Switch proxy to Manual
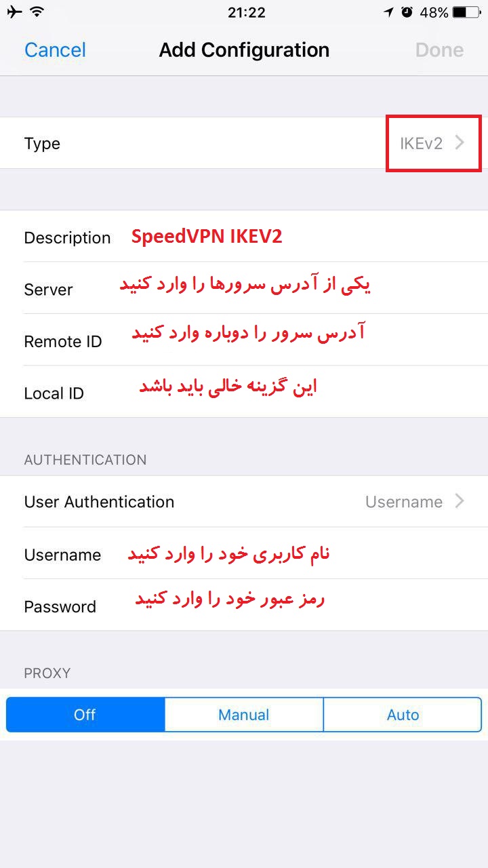Viewport: 488px width, 868px height. click(244, 715)
